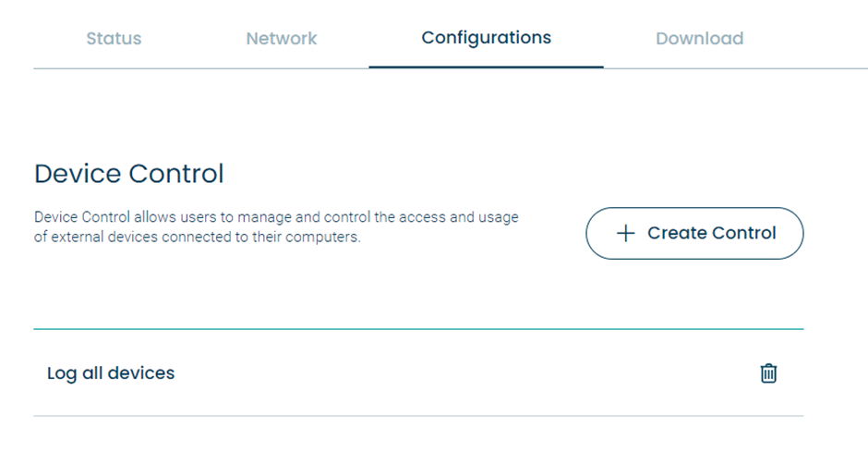Image resolution: width=868 pixels, height=452 pixels.
Task: Click the Device Control description paragraph
Action: (276, 226)
